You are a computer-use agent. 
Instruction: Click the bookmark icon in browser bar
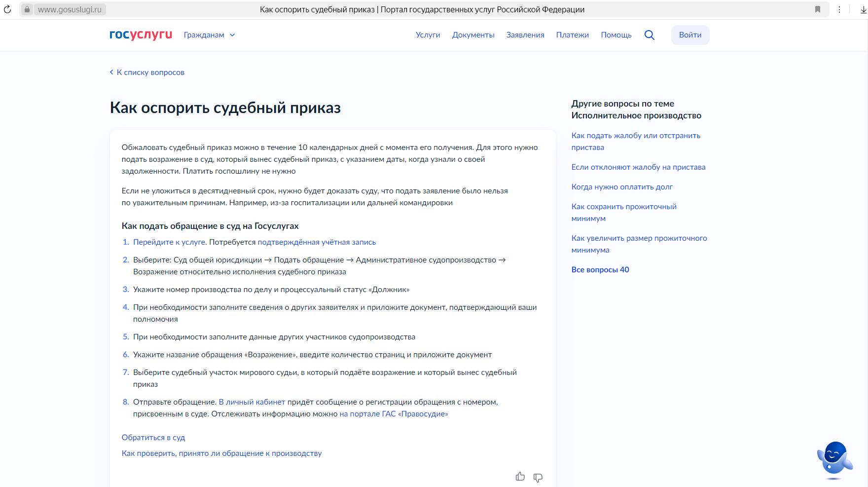tap(817, 9)
